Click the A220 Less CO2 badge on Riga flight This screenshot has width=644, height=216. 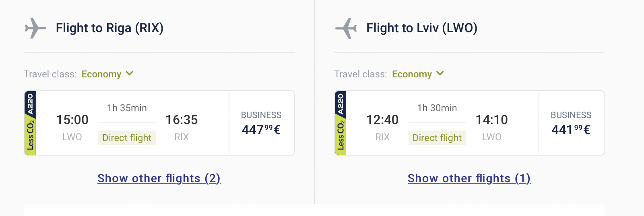coord(30,123)
